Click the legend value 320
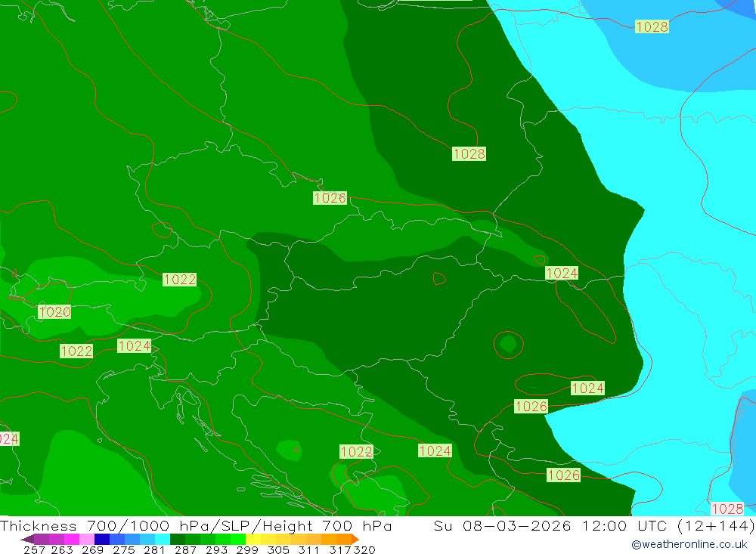Viewport: 756px width, 554px height. (364, 549)
